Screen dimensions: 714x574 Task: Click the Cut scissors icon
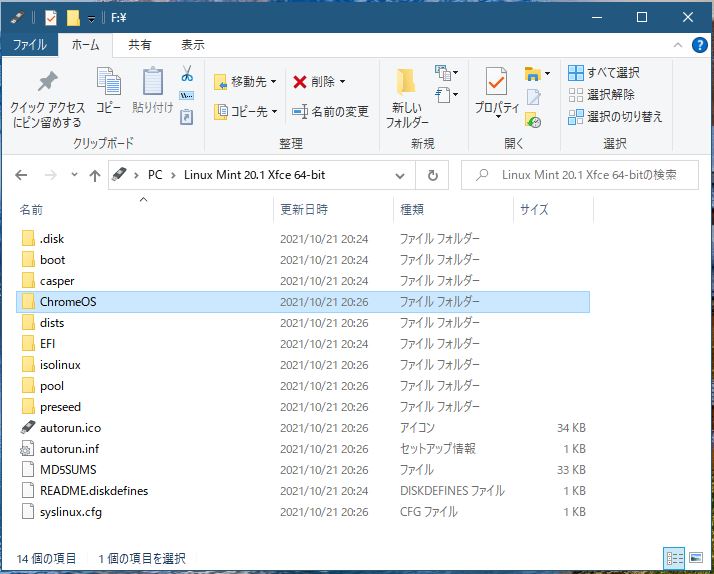[186, 74]
